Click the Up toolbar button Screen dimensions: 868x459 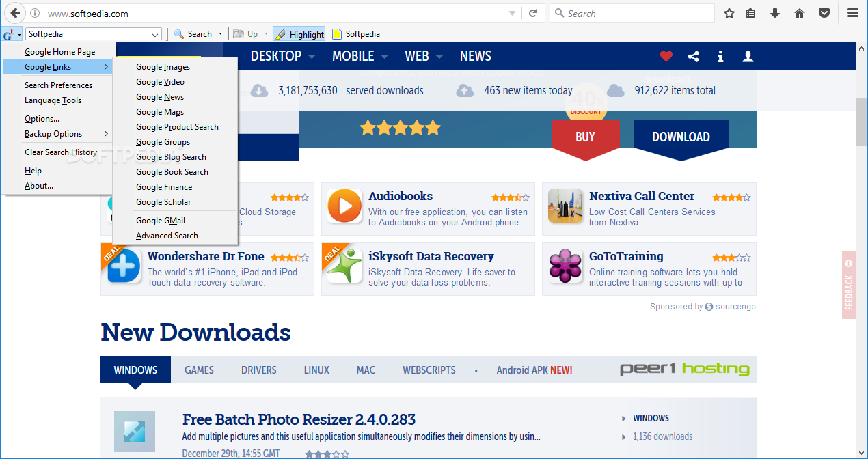246,34
